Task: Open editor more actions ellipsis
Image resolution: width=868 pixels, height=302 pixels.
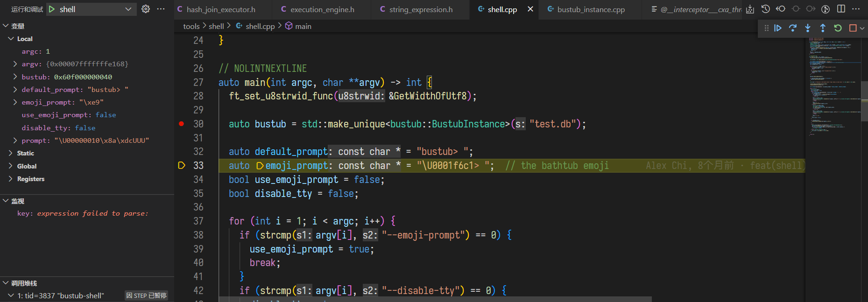Action: pos(856,9)
